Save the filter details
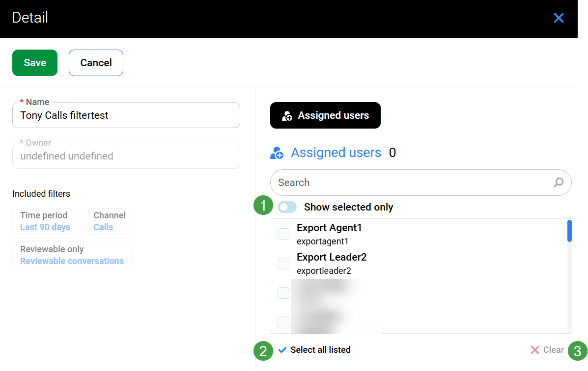The width and height of the screenshot is (588, 371). 35,63
